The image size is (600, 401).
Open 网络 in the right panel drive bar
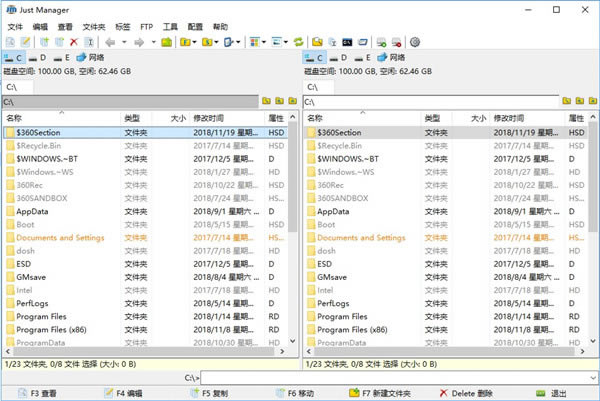tap(391, 58)
